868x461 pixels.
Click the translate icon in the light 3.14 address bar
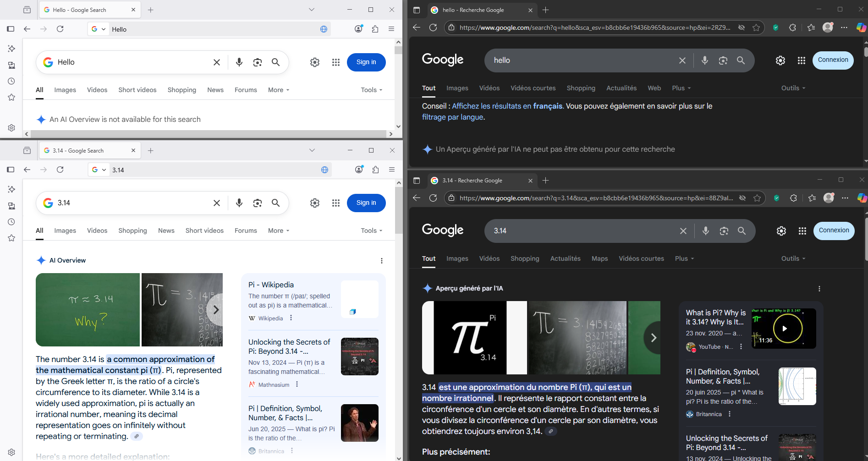coord(324,170)
